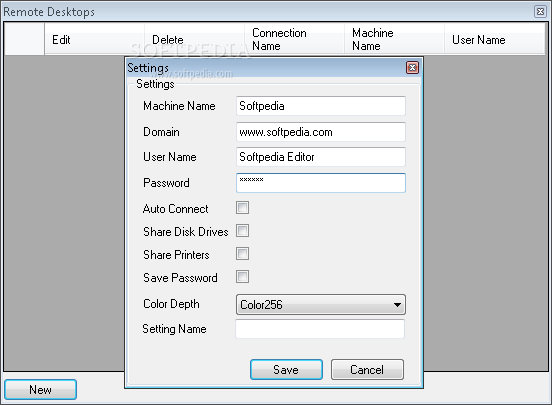Click the Share Disk Drives label
Screen dimensions: 552x405
[186, 232]
